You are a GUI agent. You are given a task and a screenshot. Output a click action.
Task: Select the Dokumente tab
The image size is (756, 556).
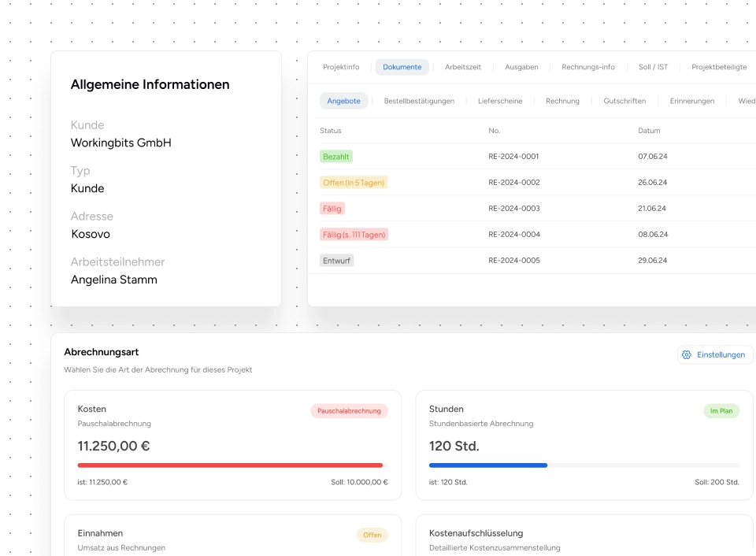402,67
